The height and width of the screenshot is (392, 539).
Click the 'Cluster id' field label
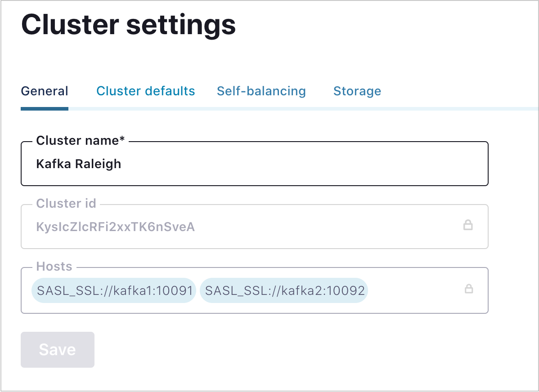[66, 204]
